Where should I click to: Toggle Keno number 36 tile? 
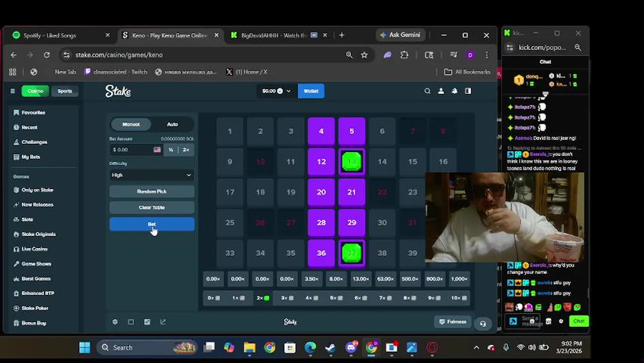coord(321,253)
